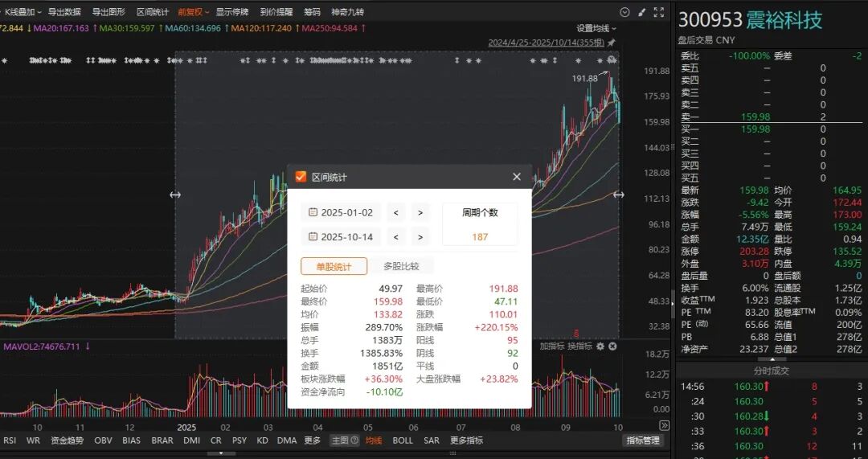Click the circled down-arrow icon in toolbar
868x459 pixels.
pyautogui.click(x=625, y=12)
